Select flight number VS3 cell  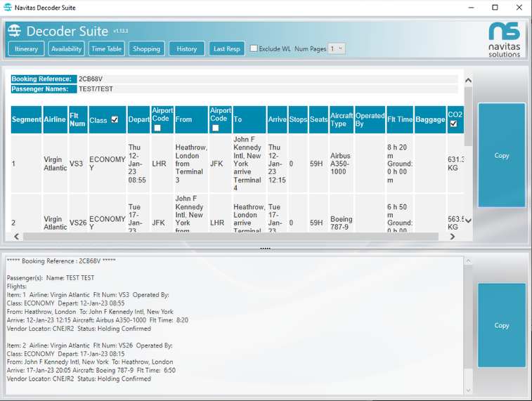(x=78, y=164)
